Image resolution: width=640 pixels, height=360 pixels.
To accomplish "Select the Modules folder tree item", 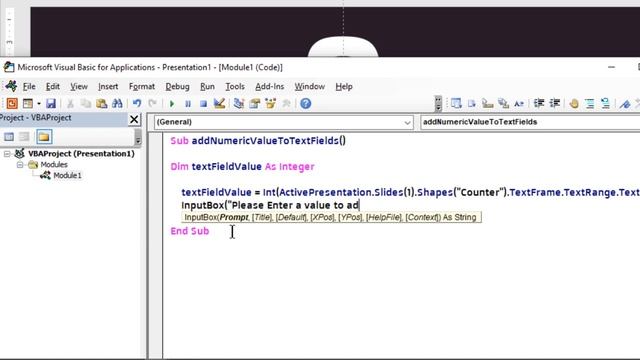I will pos(54,164).
